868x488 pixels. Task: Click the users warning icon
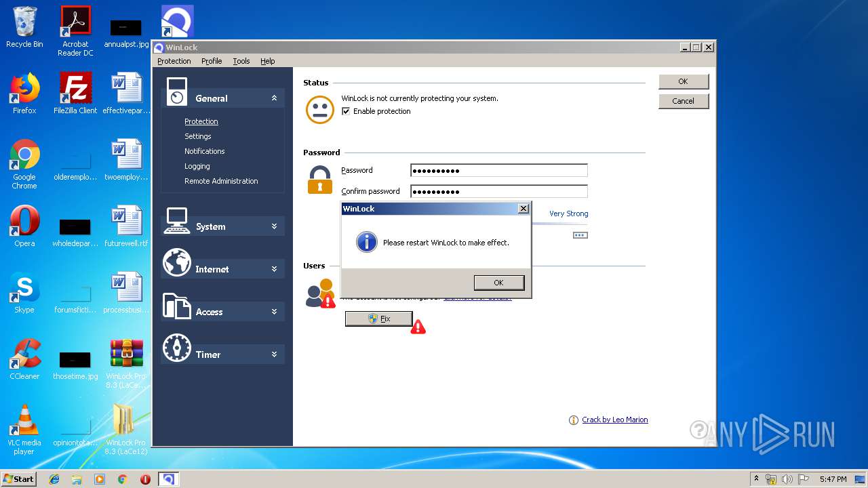[x=328, y=302]
